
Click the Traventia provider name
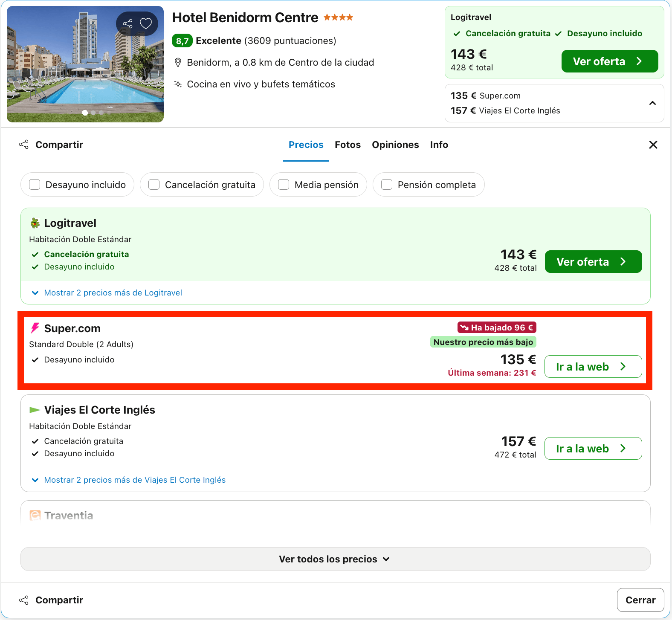click(x=69, y=516)
